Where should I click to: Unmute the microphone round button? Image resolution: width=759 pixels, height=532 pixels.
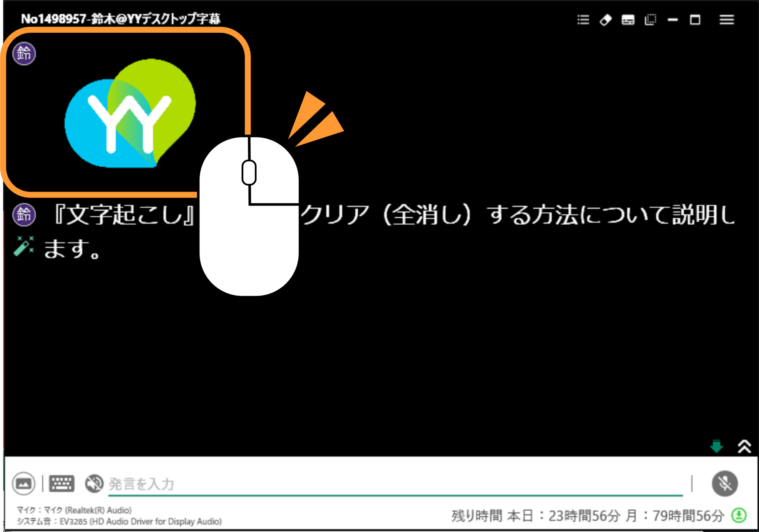(x=725, y=484)
